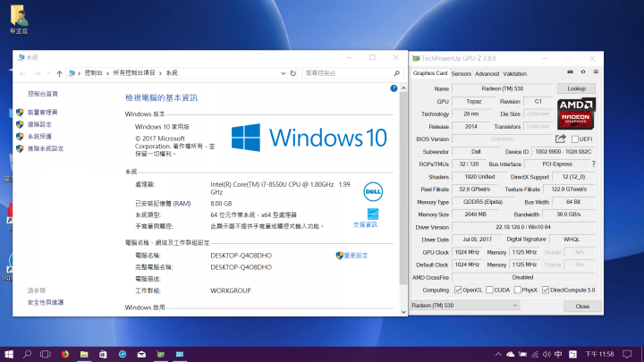
Task: Open the Action Center notification icon
Action: click(627, 354)
